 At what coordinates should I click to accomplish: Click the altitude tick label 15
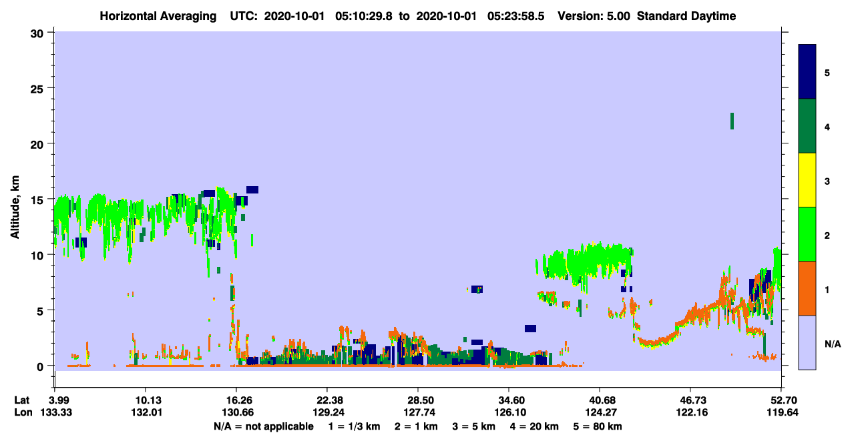(38, 199)
